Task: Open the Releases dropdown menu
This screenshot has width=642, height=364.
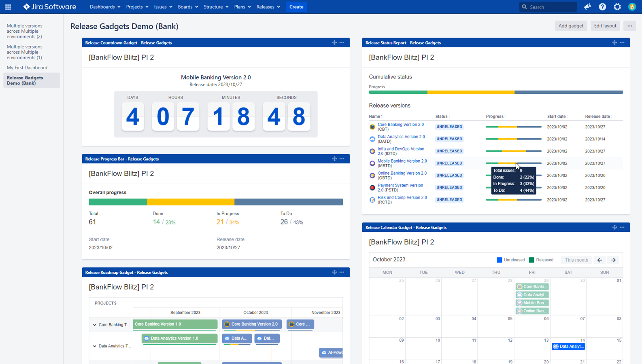Action: click(268, 7)
